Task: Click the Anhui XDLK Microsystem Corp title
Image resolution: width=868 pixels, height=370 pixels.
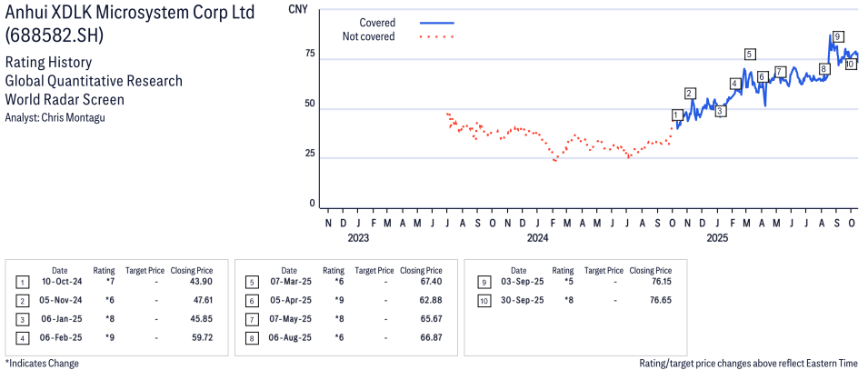Action: tap(130, 14)
